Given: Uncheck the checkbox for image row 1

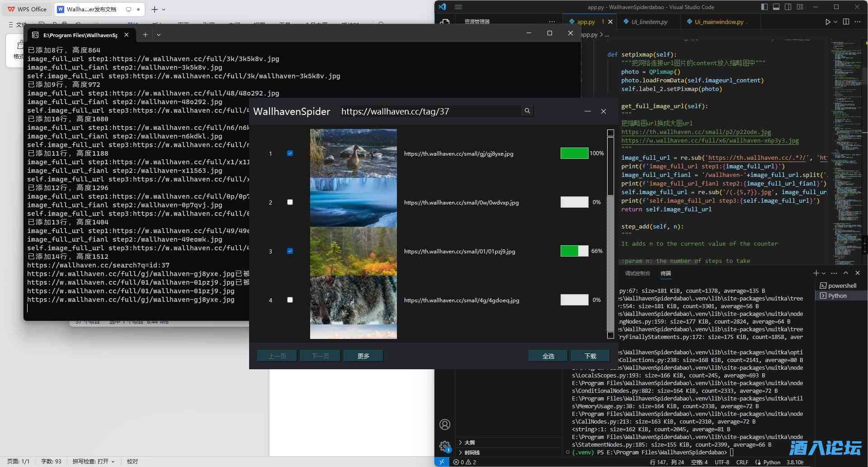Looking at the screenshot, I should 290,153.
